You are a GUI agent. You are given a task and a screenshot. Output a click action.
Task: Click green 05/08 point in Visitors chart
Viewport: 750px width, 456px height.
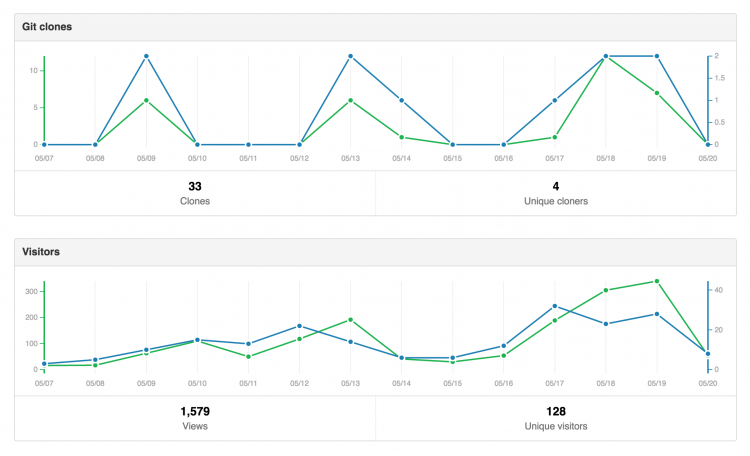pyautogui.click(x=95, y=366)
